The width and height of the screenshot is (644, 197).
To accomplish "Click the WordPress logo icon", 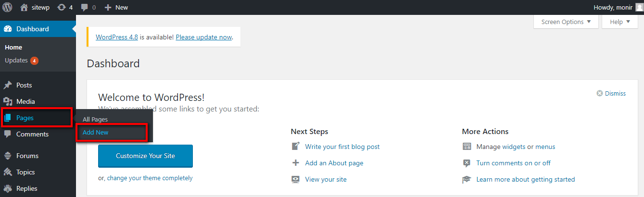I will point(7,7).
